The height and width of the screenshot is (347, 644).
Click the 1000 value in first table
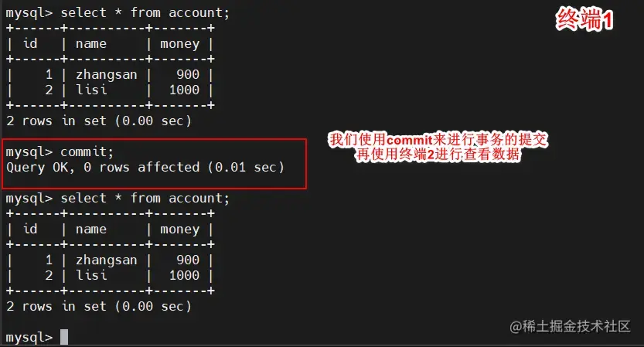click(x=184, y=90)
